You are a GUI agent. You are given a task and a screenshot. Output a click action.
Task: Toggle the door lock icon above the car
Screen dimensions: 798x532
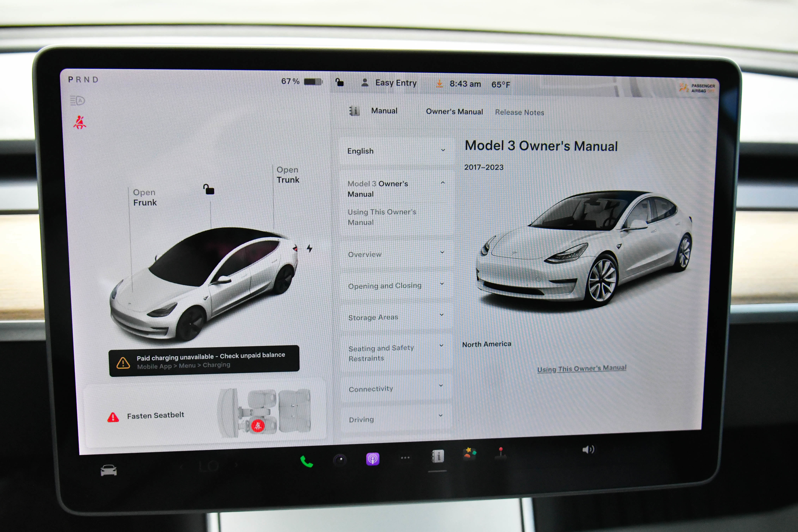(209, 189)
